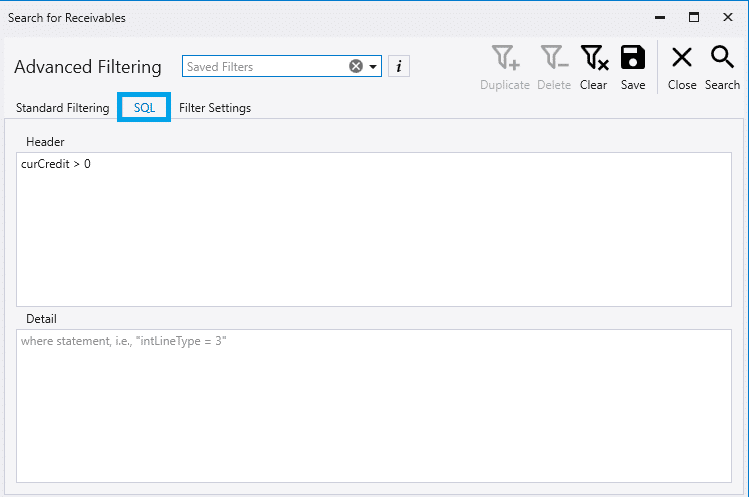749x497 pixels.
Task: Switch to the Standard Filtering tab
Action: (62, 108)
